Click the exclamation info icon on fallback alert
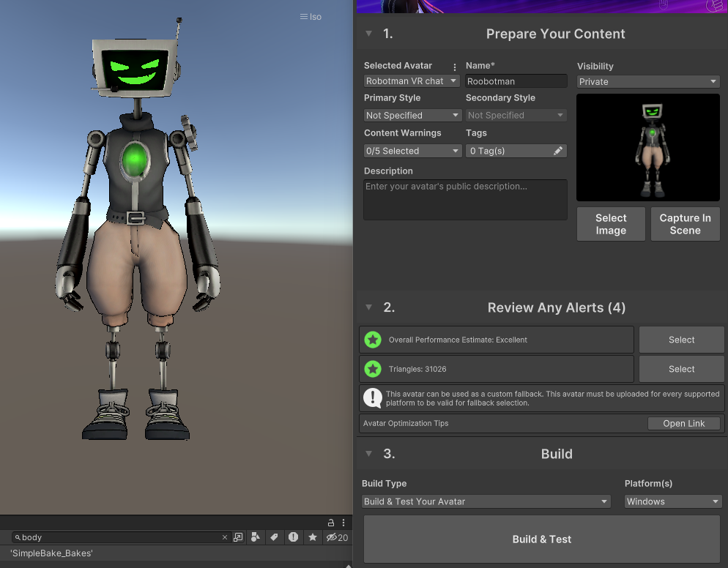The width and height of the screenshot is (728, 568). click(x=373, y=397)
